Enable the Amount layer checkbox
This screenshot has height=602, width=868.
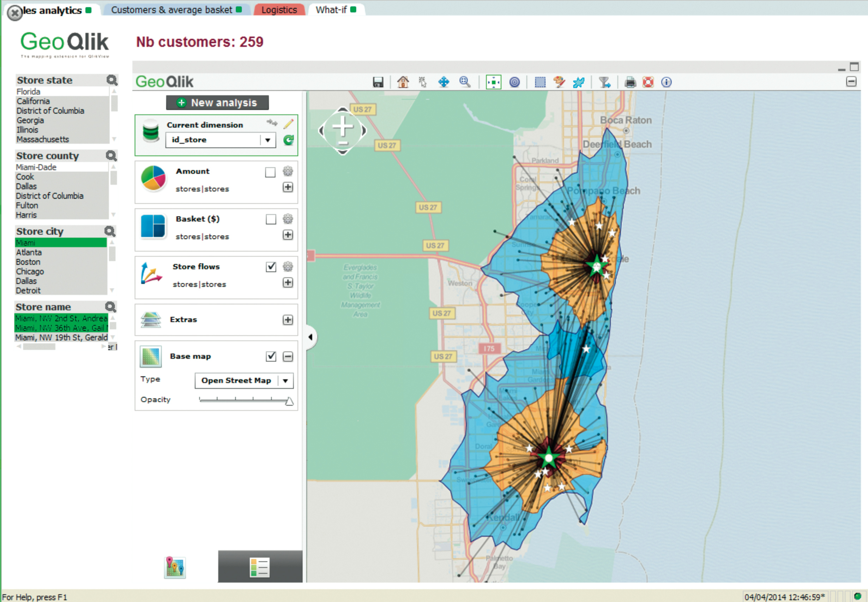click(270, 172)
